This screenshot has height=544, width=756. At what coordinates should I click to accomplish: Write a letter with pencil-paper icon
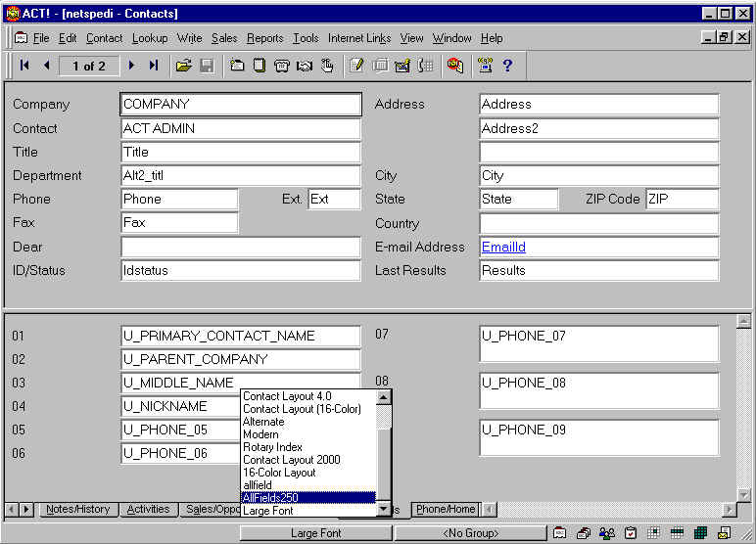(x=356, y=65)
